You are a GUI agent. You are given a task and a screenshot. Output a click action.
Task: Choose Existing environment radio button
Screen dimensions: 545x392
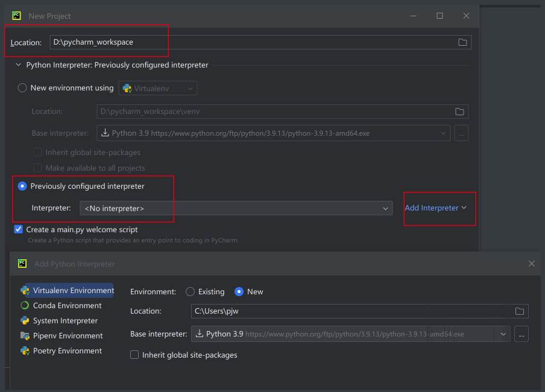(190, 291)
